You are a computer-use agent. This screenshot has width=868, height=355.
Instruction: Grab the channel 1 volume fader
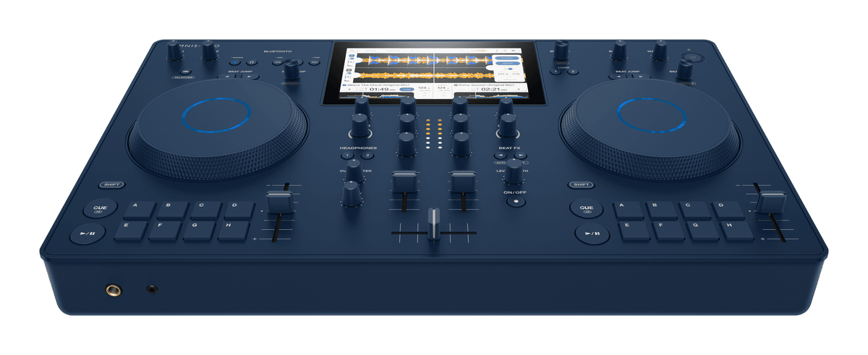tap(404, 182)
